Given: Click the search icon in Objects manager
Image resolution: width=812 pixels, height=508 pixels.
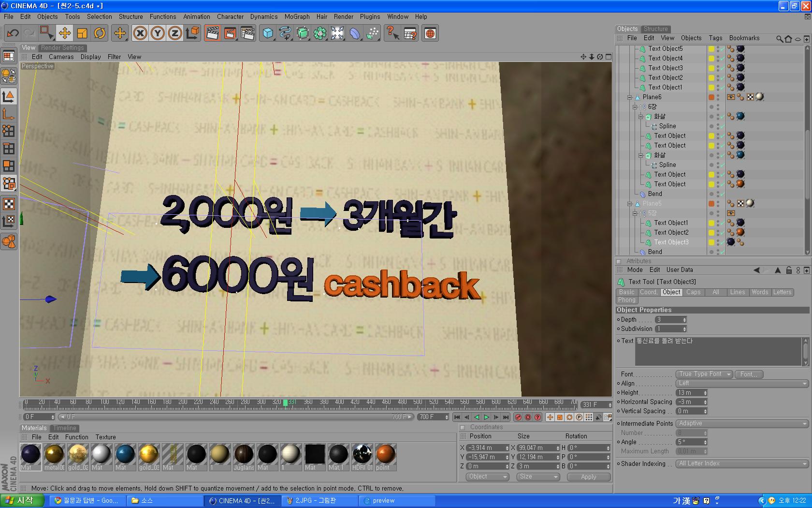Looking at the screenshot, I should [x=780, y=39].
